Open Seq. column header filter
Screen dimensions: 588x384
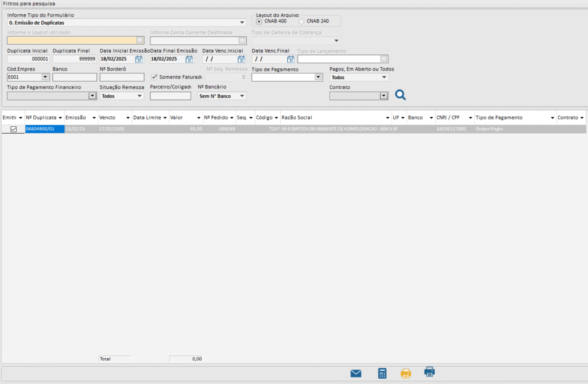click(251, 118)
